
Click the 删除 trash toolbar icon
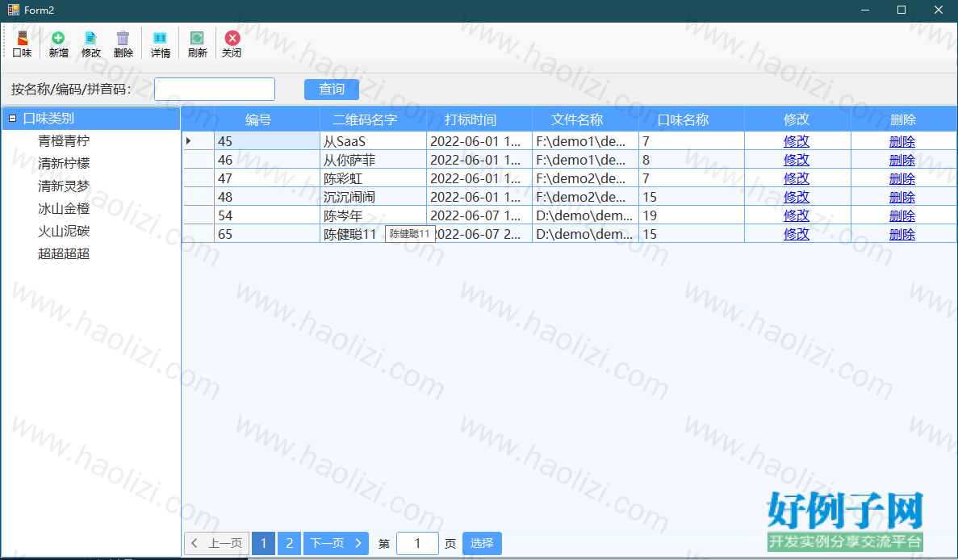click(123, 44)
